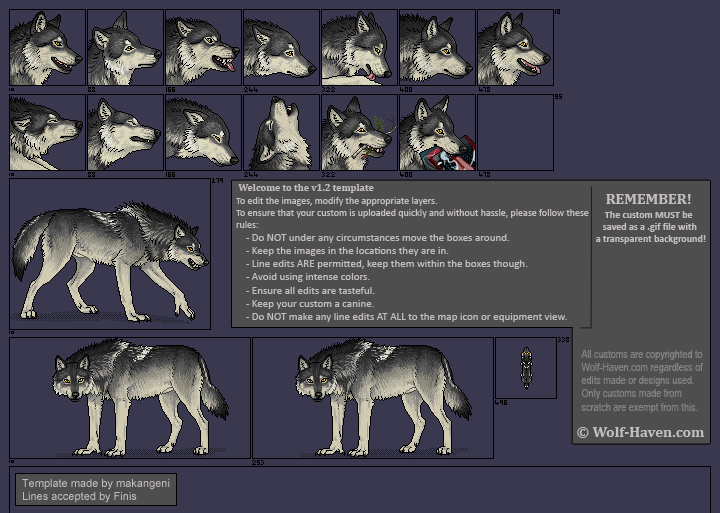Click 'Keep the images in the locations' rule
The image size is (720, 513).
coord(347,250)
